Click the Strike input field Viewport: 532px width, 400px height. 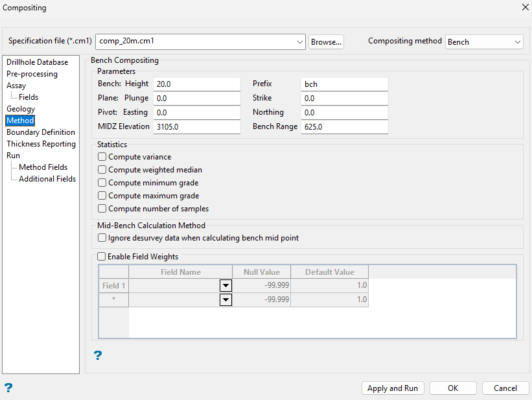coord(344,98)
